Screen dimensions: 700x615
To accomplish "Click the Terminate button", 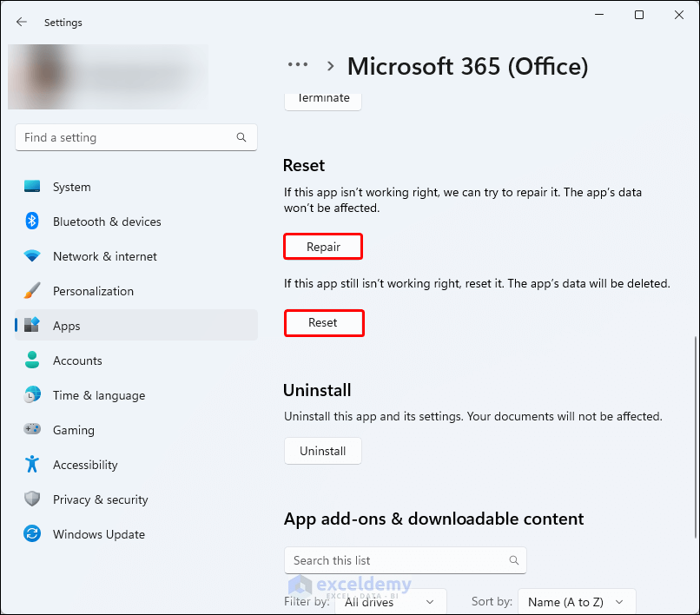I will (323, 101).
